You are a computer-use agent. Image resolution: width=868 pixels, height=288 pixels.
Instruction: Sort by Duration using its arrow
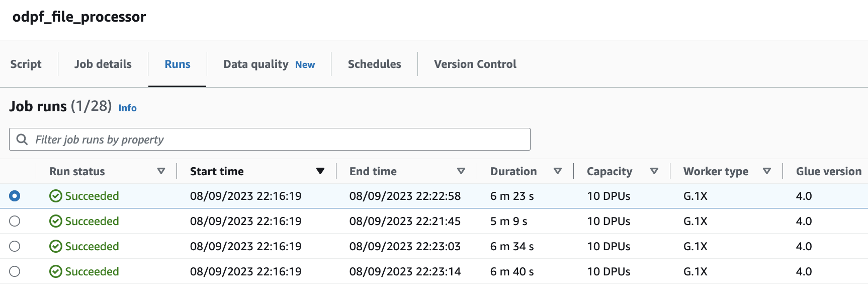(x=558, y=171)
